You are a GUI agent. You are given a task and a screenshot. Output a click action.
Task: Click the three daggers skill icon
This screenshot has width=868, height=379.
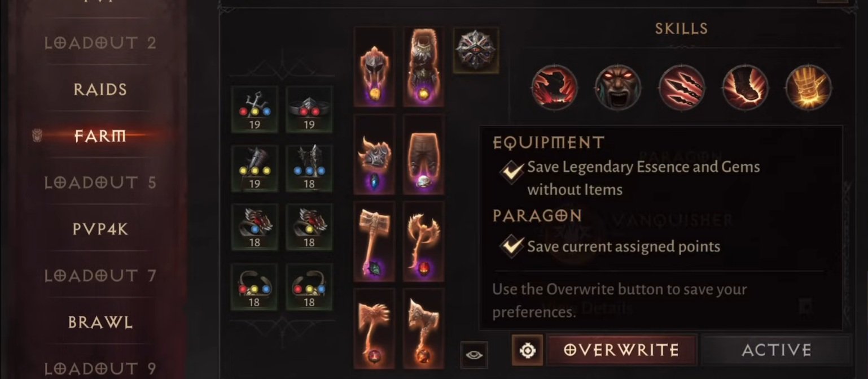tap(682, 87)
